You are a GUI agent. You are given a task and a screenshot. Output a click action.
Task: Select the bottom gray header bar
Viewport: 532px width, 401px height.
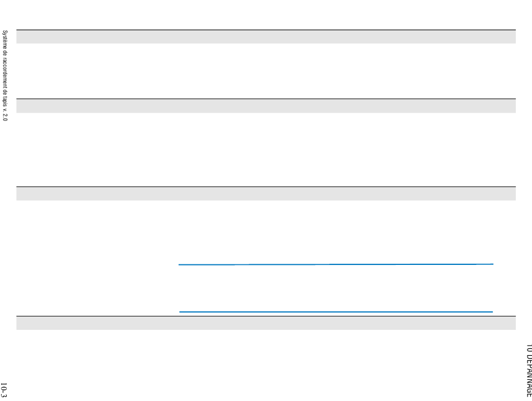coord(265,323)
